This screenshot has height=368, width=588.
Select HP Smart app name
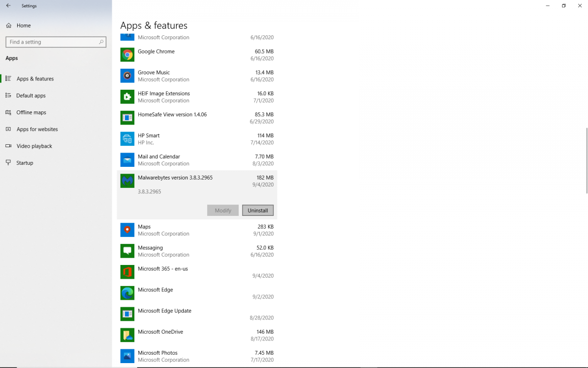click(149, 136)
